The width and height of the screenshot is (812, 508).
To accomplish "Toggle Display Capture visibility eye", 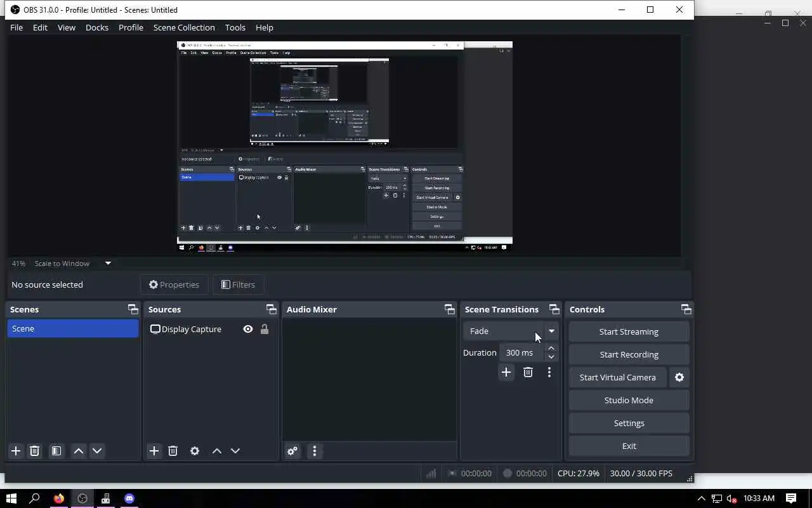I will click(x=248, y=329).
